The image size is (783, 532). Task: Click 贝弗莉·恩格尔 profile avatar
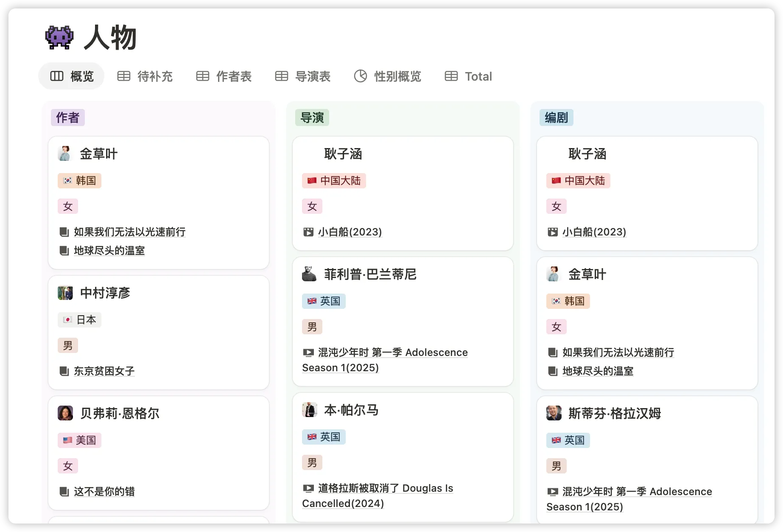pyautogui.click(x=65, y=413)
